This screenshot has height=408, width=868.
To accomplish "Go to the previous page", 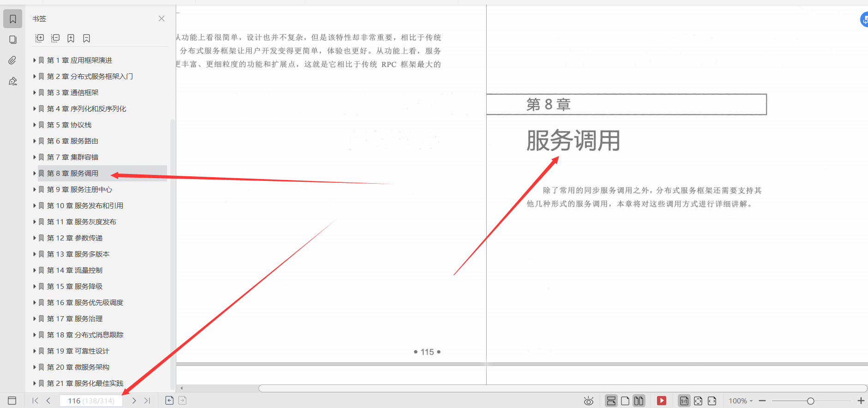I will (x=48, y=401).
